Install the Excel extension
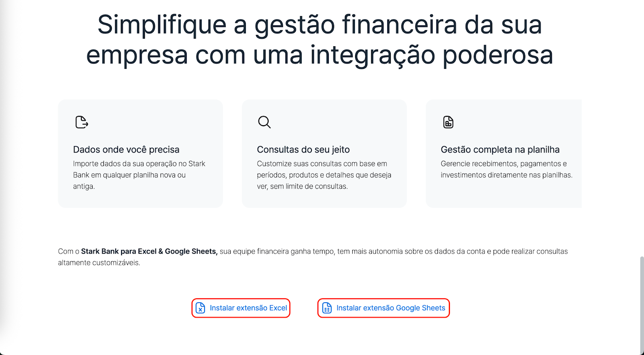This screenshot has width=644, height=355. (x=241, y=308)
